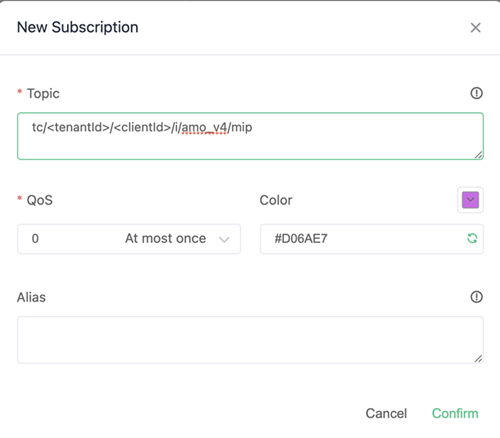The height and width of the screenshot is (438, 500).
Task: Click inside the Topic text area
Action: [x=250, y=136]
